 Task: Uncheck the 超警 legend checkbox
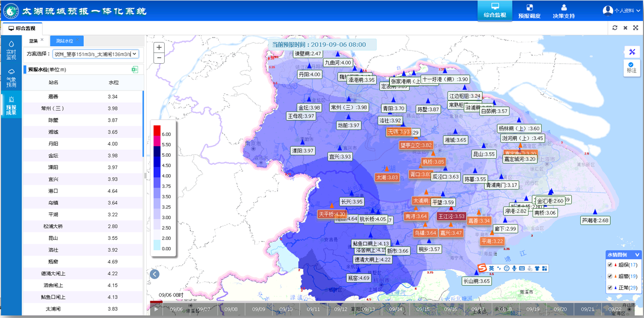[610, 276]
